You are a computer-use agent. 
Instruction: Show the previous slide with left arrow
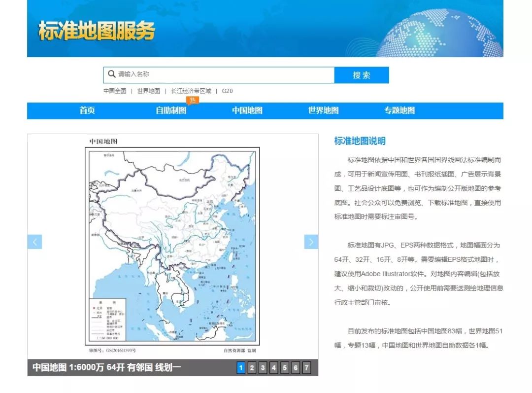34,242
